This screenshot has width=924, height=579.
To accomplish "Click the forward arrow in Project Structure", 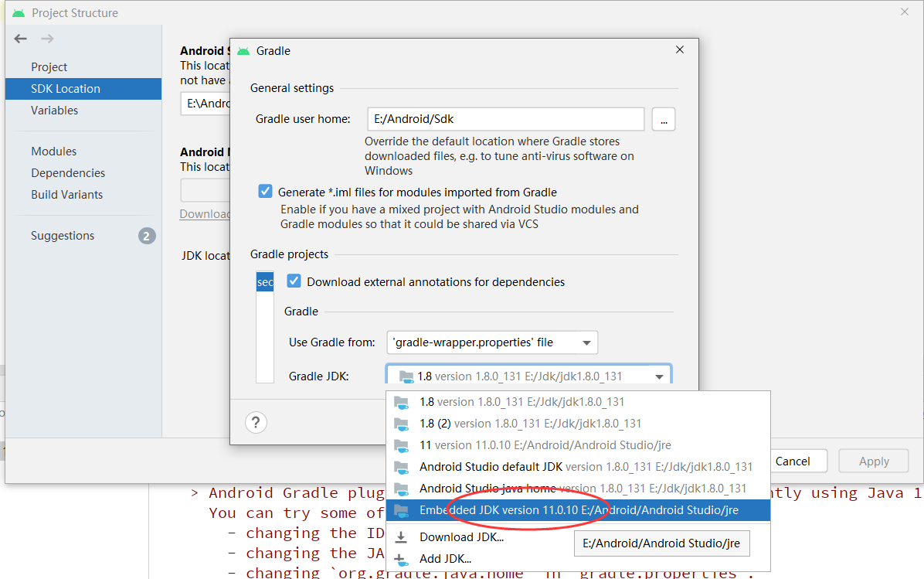I will pos(48,39).
